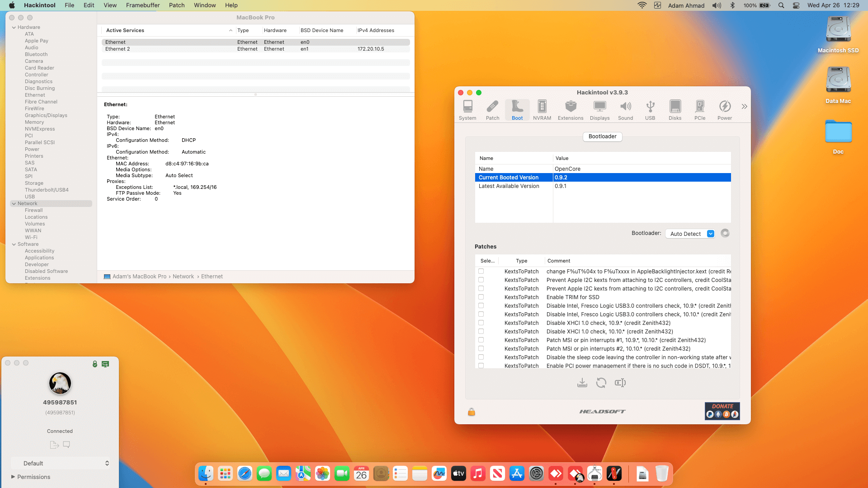Image resolution: width=868 pixels, height=488 pixels.
Task: Click Adam's MacBook Pro in the breadcrumb
Action: [139, 277]
